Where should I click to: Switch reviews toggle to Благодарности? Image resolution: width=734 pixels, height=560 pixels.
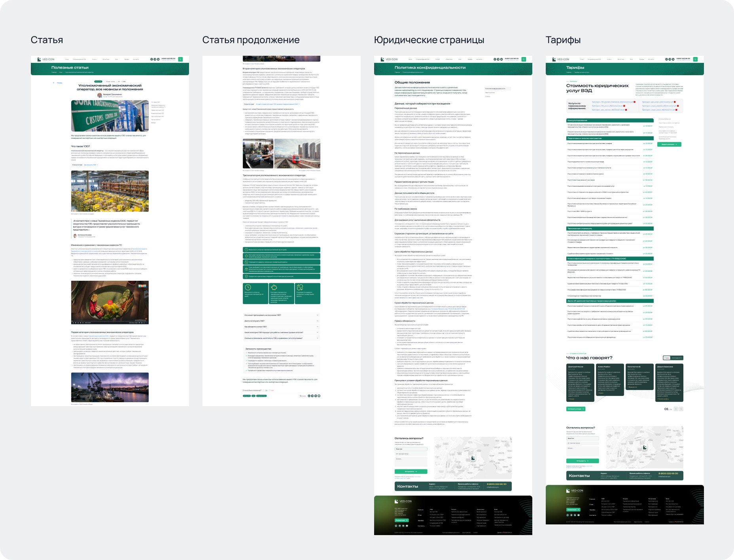click(x=677, y=358)
